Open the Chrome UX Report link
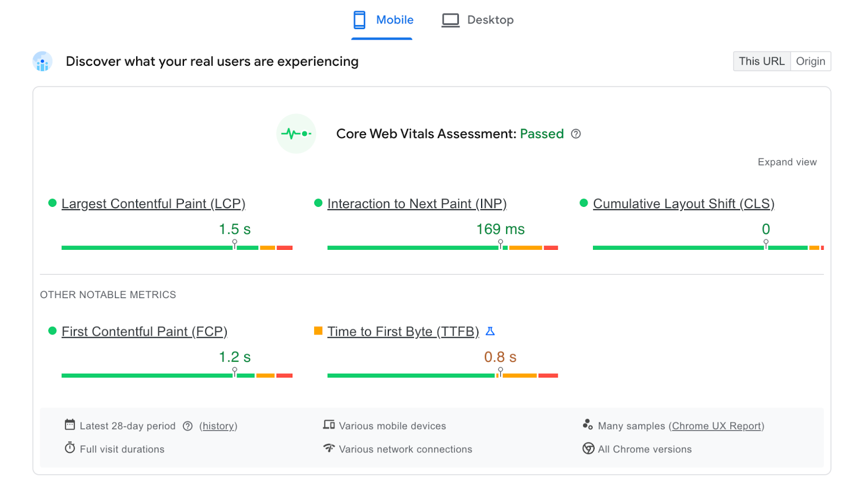This screenshot has height=492, width=868. click(x=716, y=426)
